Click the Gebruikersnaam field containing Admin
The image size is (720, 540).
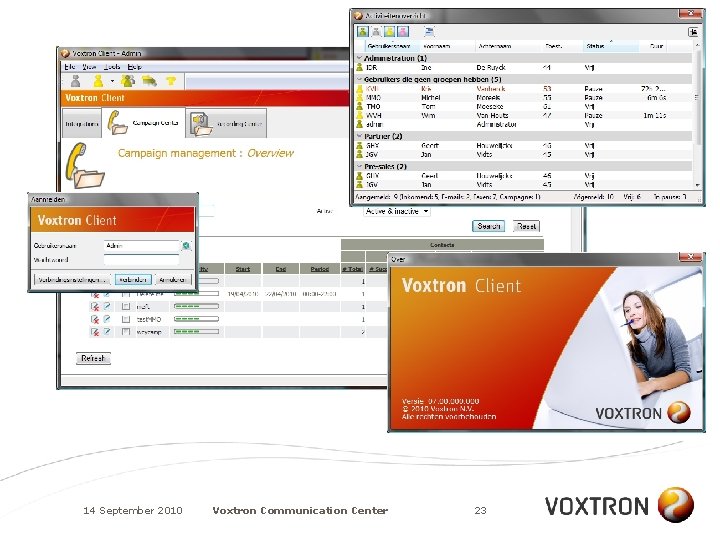tap(141, 246)
